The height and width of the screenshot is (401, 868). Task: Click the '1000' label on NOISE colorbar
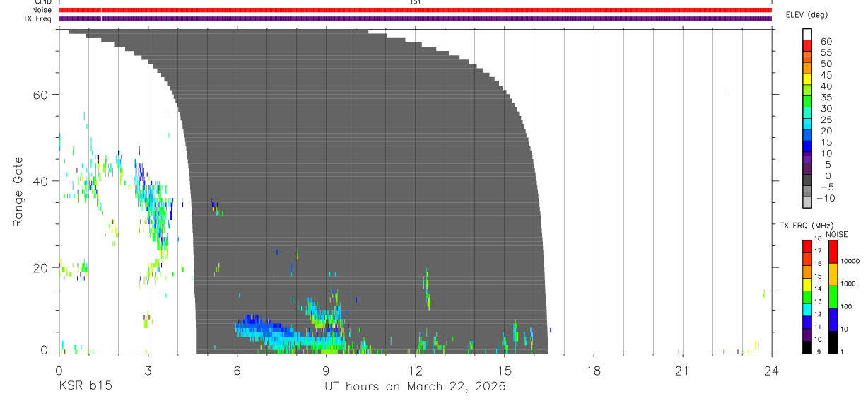point(847,284)
